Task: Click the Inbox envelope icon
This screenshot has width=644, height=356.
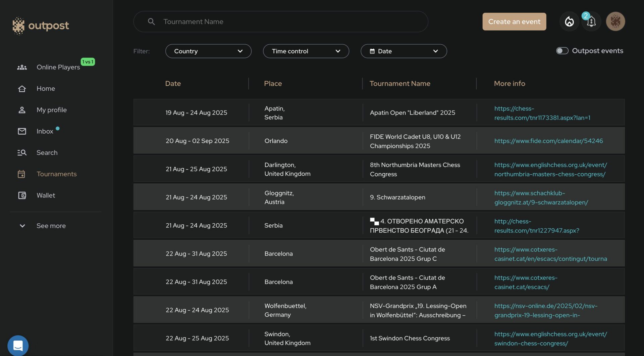Action: (22, 131)
